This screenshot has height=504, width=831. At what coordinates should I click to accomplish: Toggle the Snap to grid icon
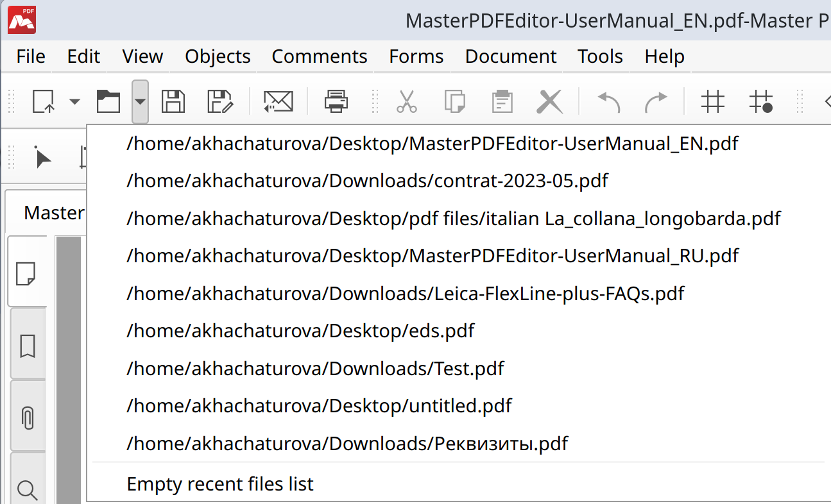[x=761, y=101]
